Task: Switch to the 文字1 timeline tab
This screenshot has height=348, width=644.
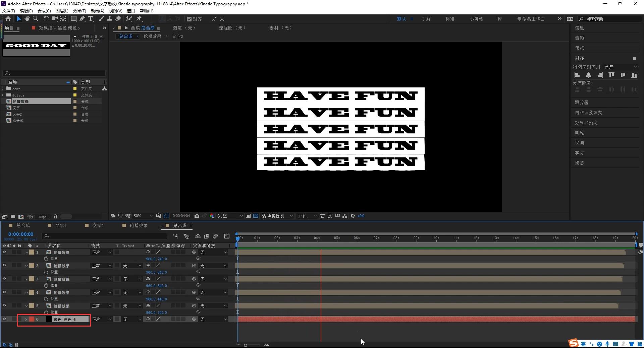Action: 61,225
